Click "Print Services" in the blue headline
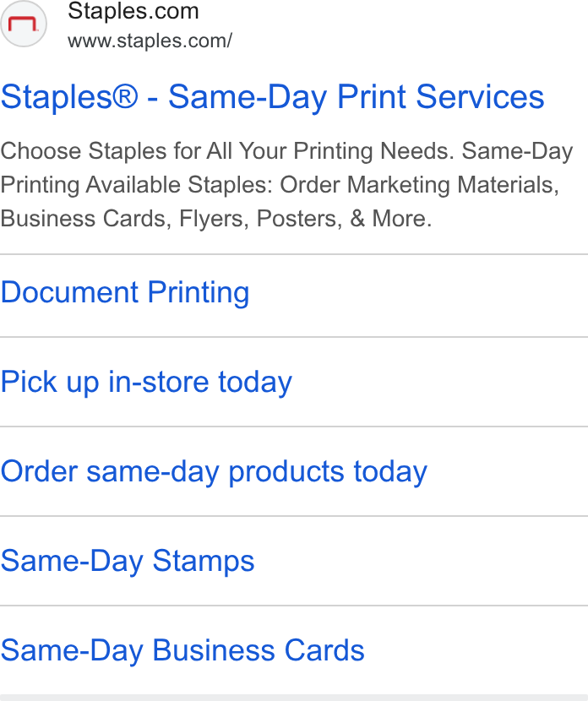 (x=440, y=96)
